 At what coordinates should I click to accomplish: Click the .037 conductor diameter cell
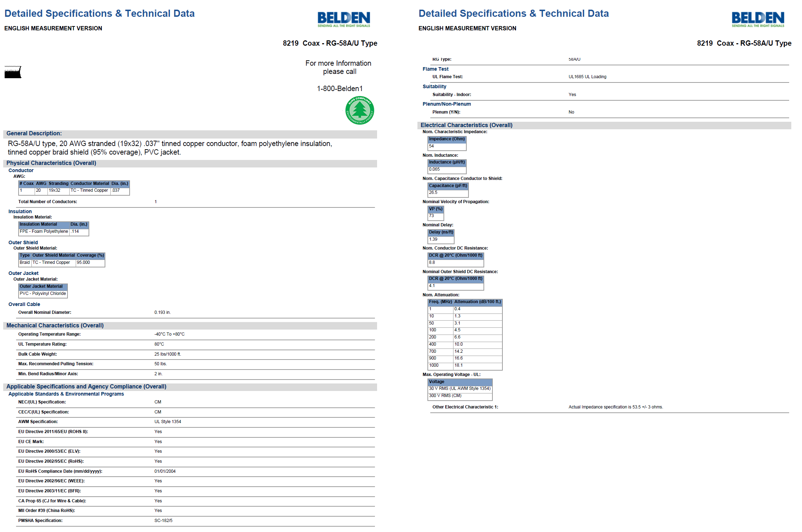coord(120,191)
